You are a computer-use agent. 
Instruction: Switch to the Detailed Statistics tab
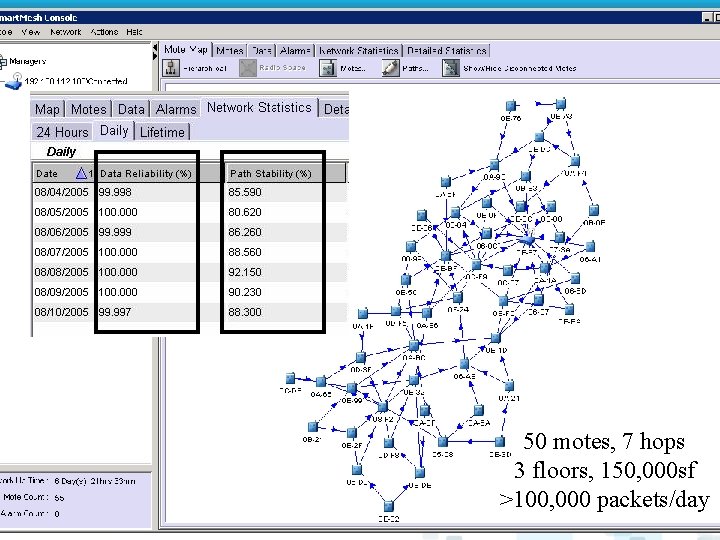tap(447, 51)
